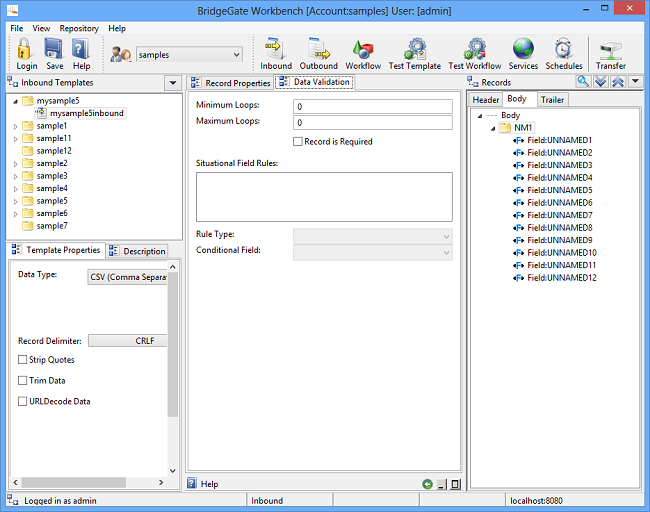
Task: Click the green back arrow in Help panel
Action: point(427,484)
